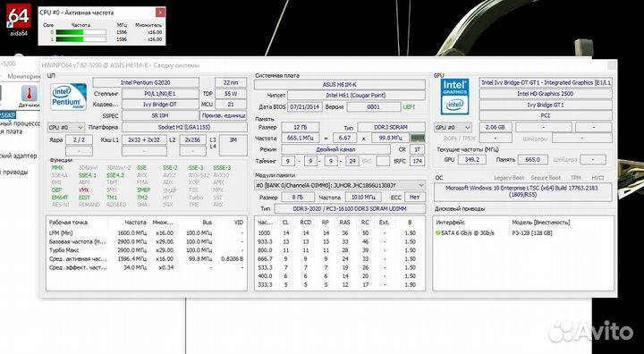Select the приводы tree item behind

tap(14, 172)
